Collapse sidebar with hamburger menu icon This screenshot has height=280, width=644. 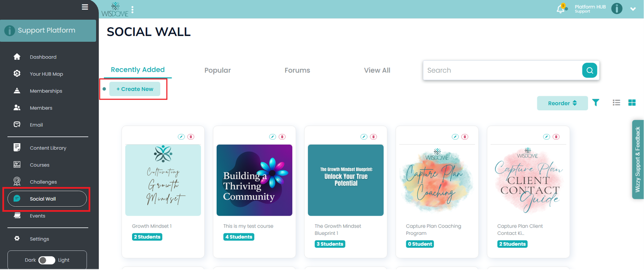(85, 7)
